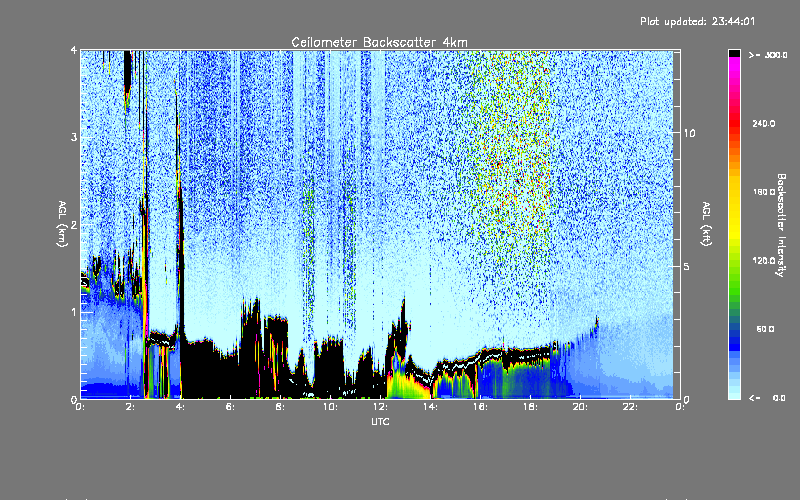Click the right 'AGL (kft)' axis title
800x500 pixels.
[706, 224]
